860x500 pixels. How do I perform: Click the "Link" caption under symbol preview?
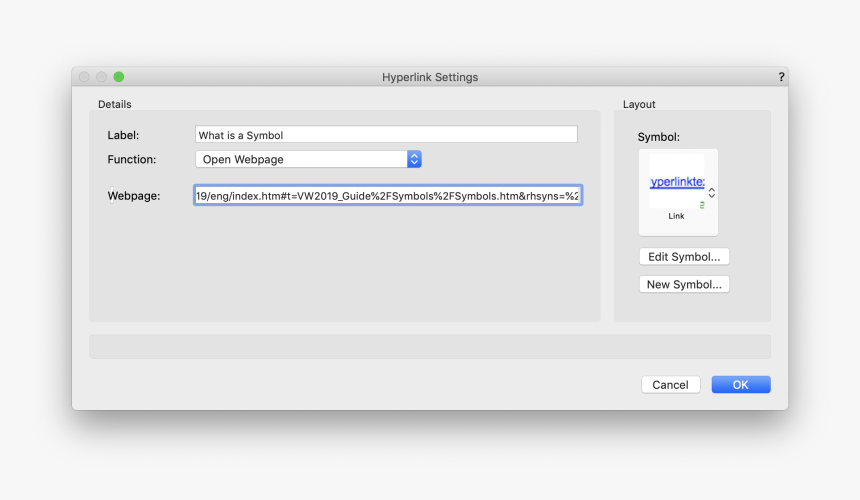(x=677, y=216)
